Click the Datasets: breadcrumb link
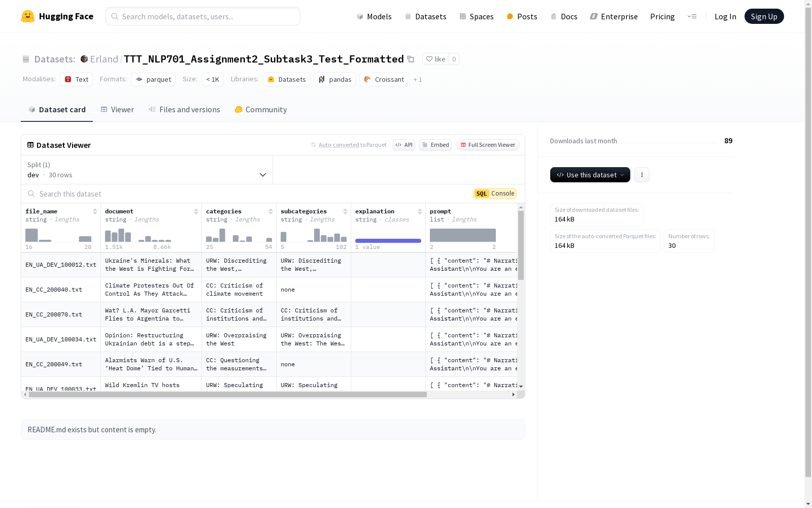 point(55,59)
